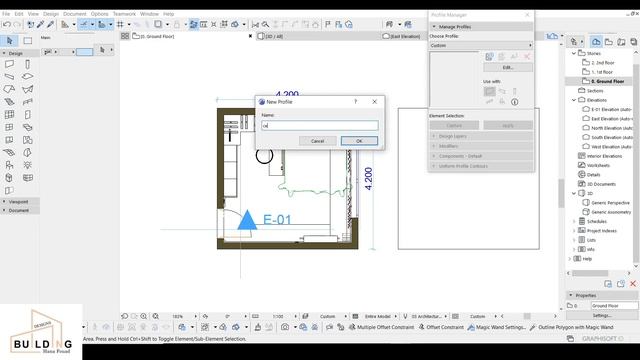640x360 pixels.
Task: Open Worksheets in Navigator tree
Action: 598,165
